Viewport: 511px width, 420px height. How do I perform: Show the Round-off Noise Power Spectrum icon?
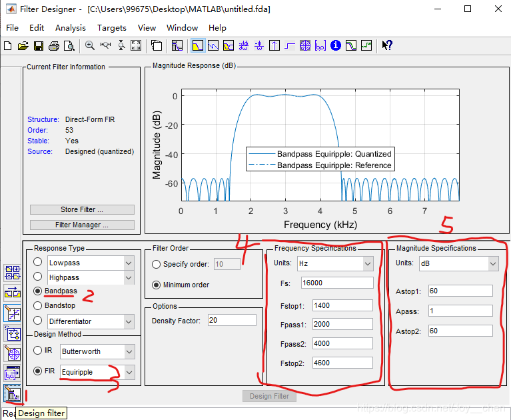point(366,45)
